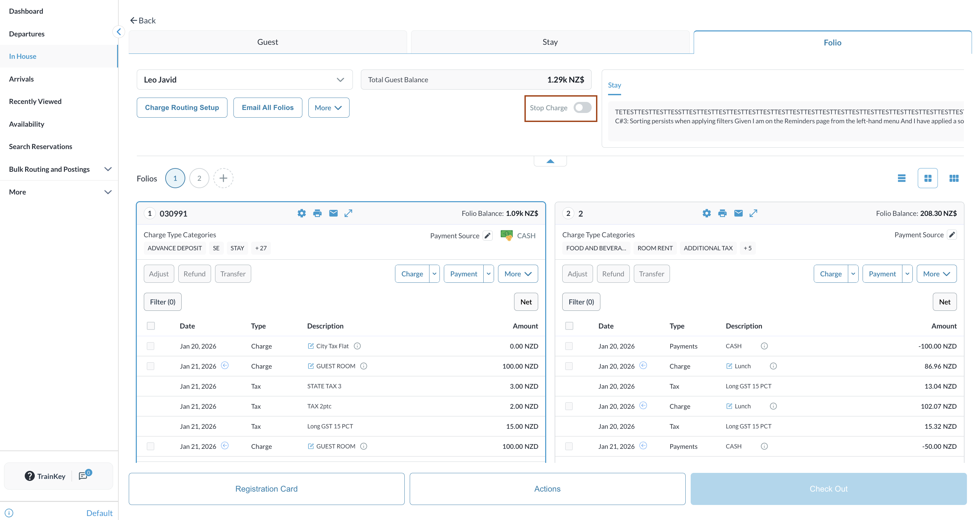Select three-column grid layout icon
This screenshot has height=520, width=980.
(x=954, y=178)
